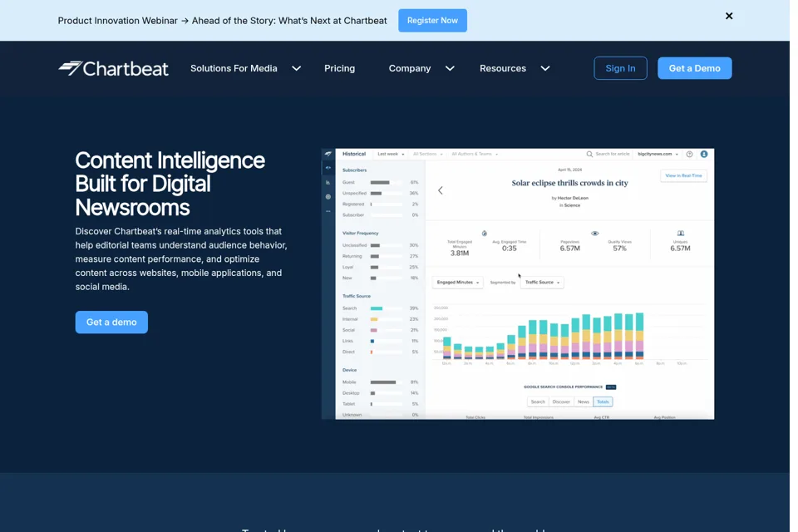Expand the Solutions For Media chevron
This screenshot has height=532, width=798.
(296, 68)
